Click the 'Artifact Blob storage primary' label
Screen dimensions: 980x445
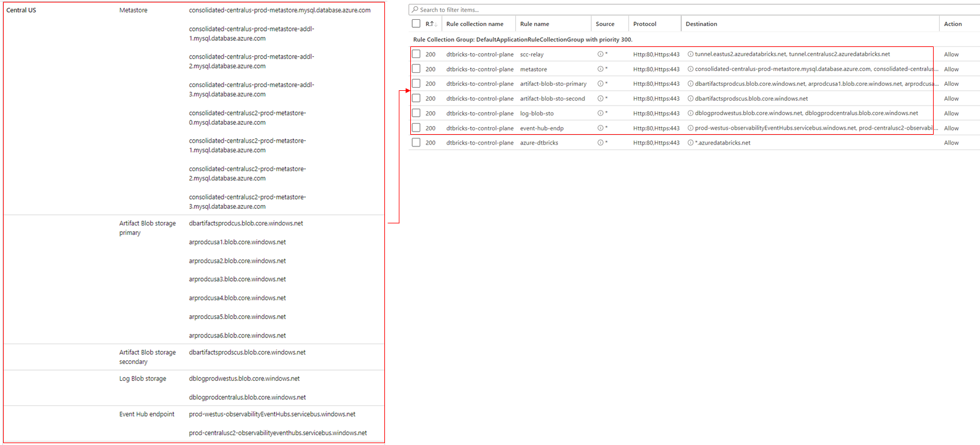(x=148, y=228)
